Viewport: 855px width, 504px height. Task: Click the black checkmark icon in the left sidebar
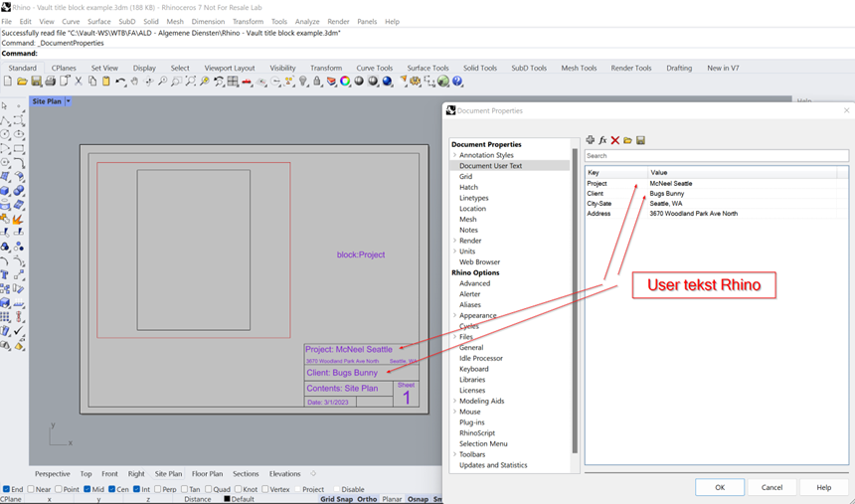19,331
